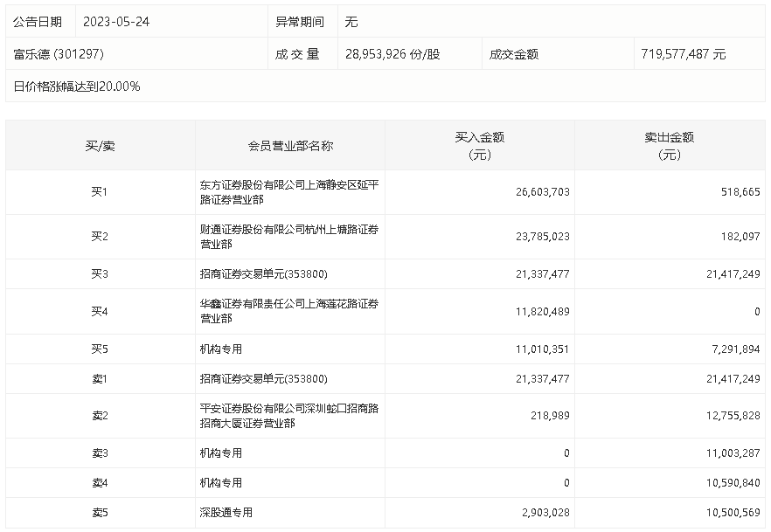
Task: Select the 卖2 sell amount 12,755,828
Action: click(x=726, y=416)
